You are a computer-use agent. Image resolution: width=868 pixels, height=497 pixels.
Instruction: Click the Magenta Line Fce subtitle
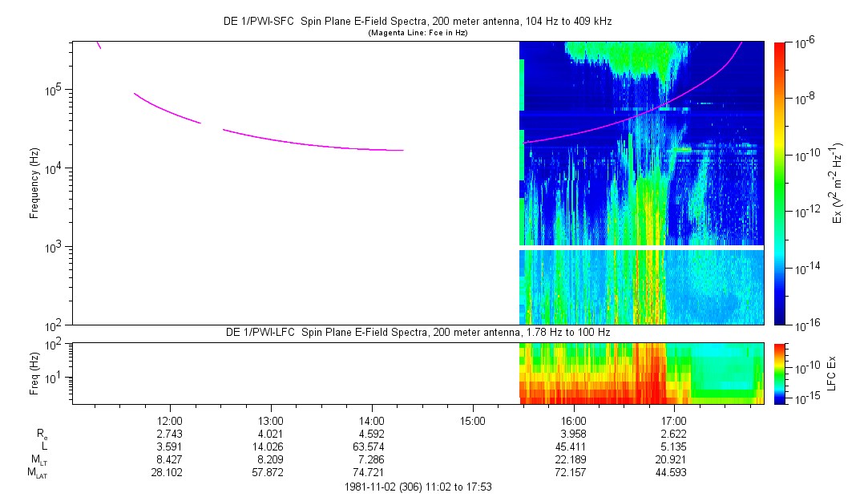[417, 34]
